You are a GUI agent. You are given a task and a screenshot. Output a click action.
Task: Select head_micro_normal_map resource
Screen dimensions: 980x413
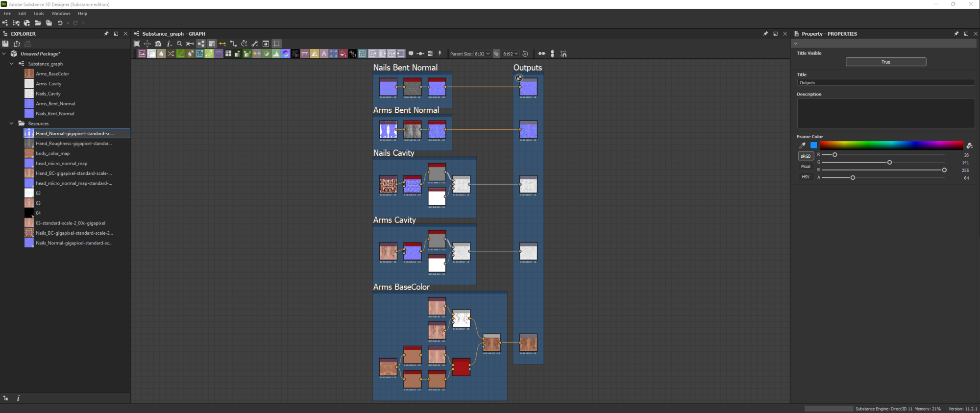pyautogui.click(x=61, y=163)
